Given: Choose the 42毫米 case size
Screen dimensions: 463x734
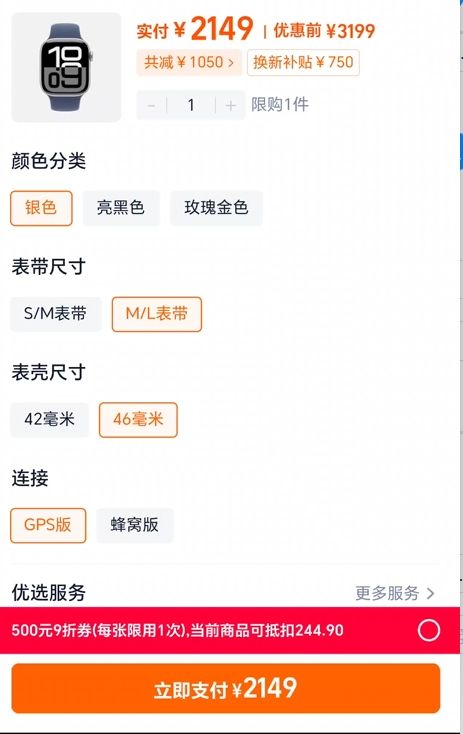Looking at the screenshot, I should click(x=49, y=420).
